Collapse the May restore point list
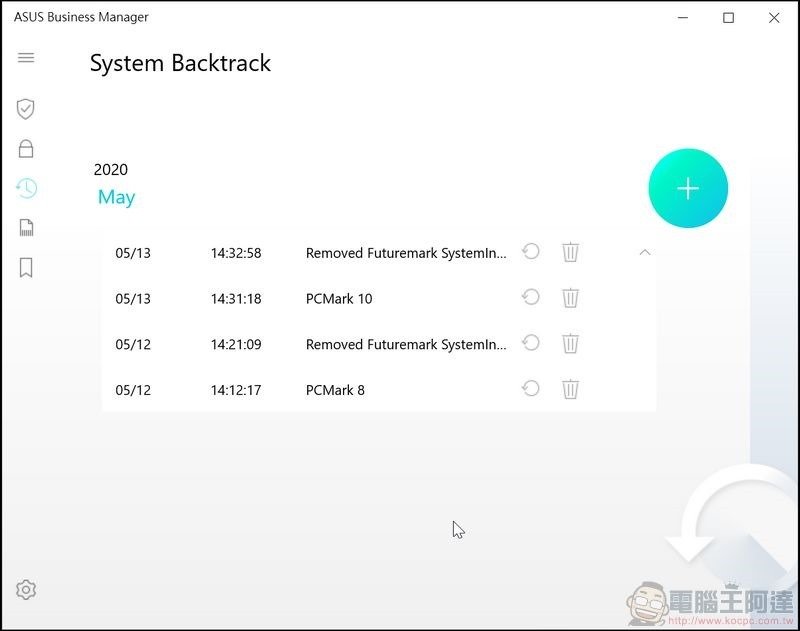 [645, 252]
